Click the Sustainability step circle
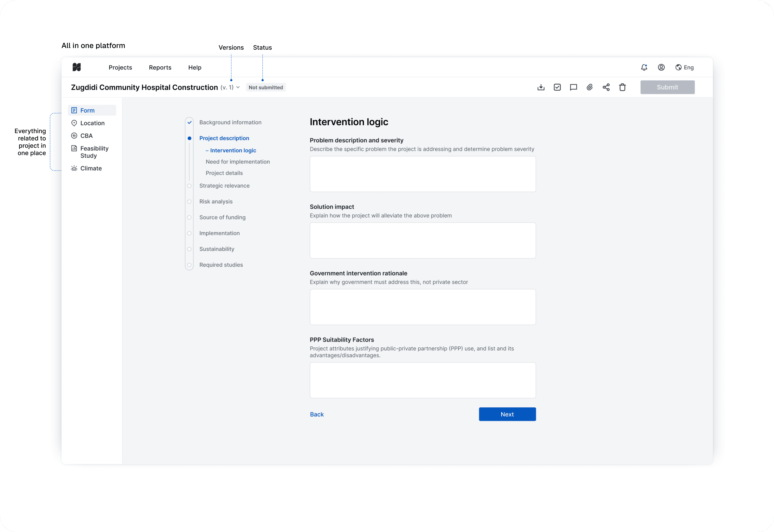This screenshot has height=532, width=774. (x=189, y=249)
